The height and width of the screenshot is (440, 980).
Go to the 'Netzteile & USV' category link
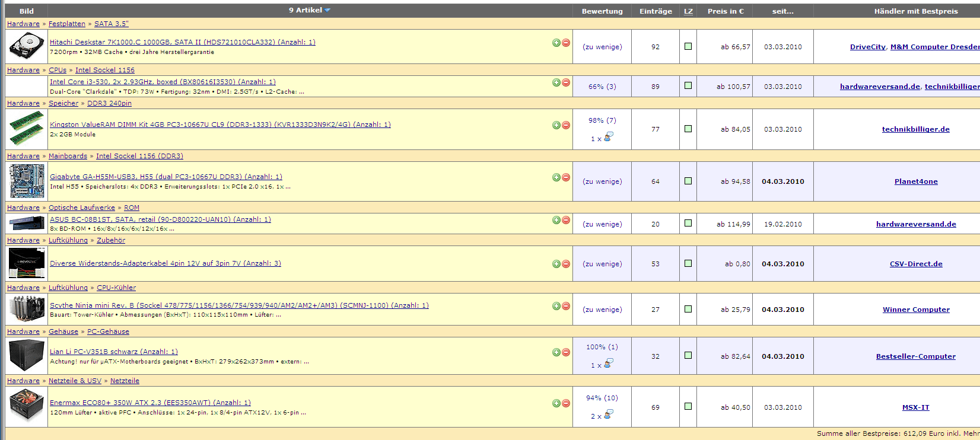pos(75,381)
